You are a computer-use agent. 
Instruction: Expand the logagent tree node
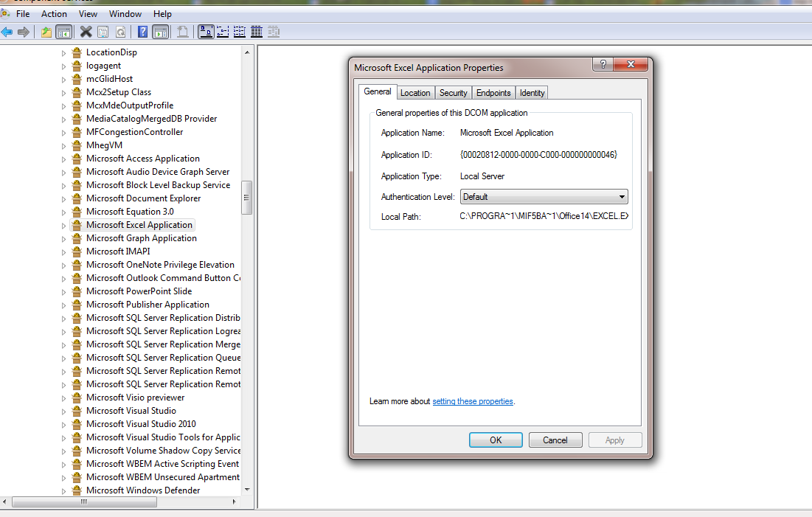[63, 66]
